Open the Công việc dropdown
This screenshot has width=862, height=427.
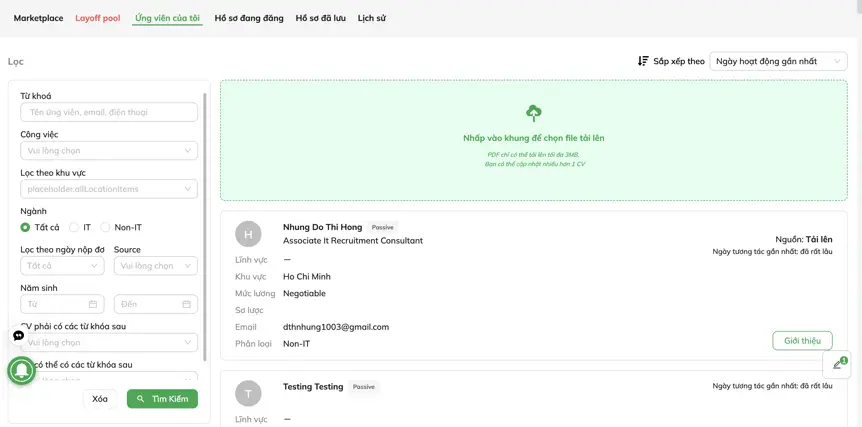pos(109,151)
